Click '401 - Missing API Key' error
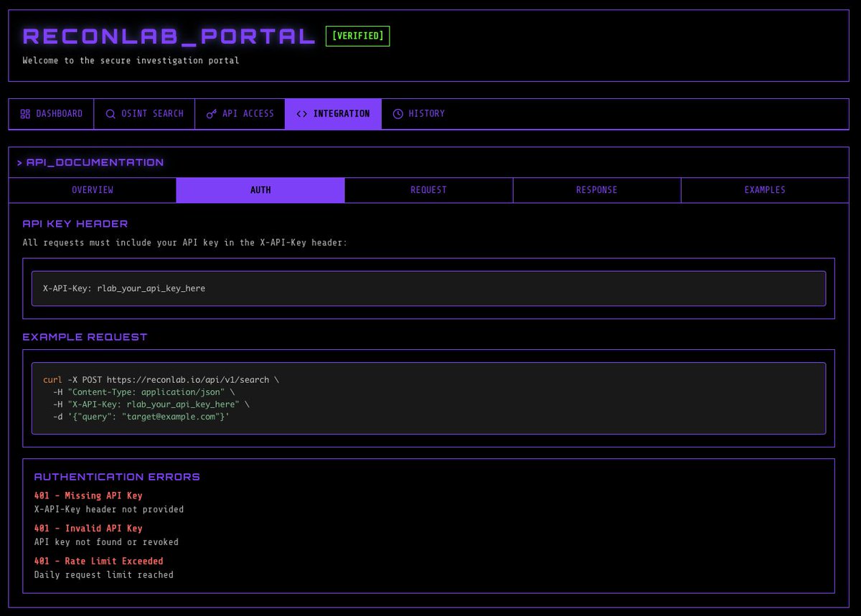861x616 pixels. click(88, 496)
